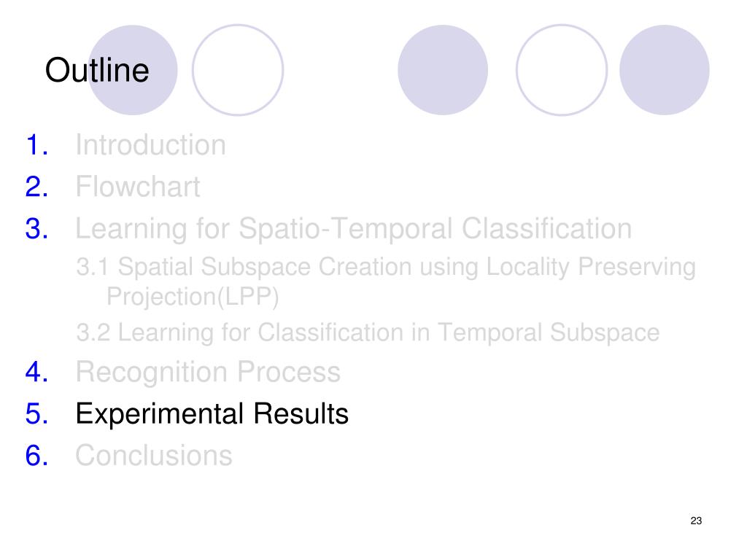Select the Recognition Process item

point(208,373)
